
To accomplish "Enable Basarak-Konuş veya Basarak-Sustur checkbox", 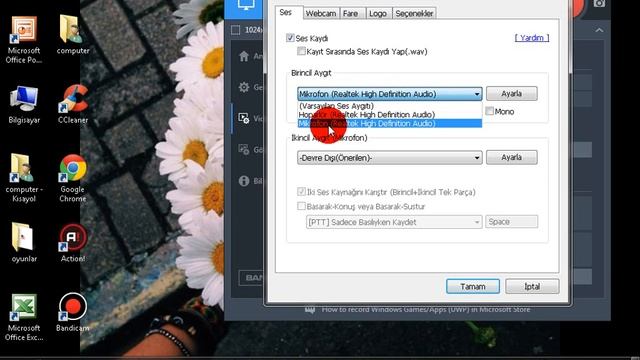I will [x=301, y=206].
